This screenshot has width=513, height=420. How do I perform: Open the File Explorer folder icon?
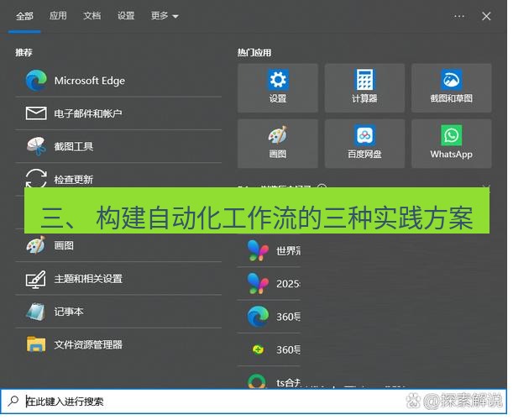(x=36, y=344)
